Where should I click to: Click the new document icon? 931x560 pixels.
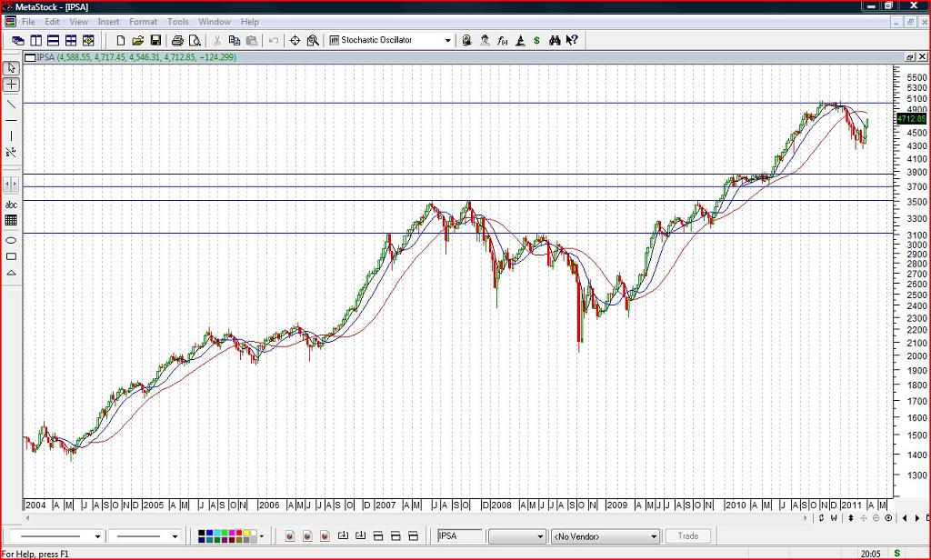(121, 40)
